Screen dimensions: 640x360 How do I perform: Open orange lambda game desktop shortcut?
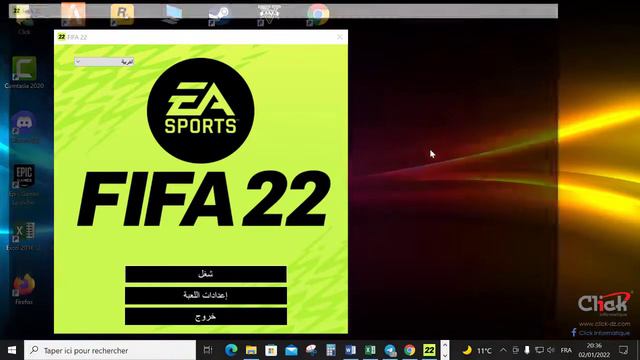[x=73, y=15]
